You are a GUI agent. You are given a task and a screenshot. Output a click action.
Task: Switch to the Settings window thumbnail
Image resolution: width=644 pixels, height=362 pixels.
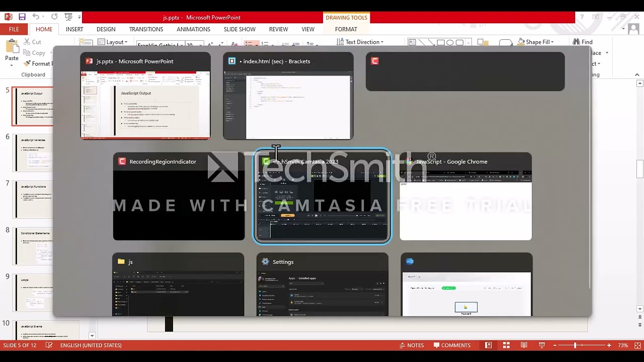coord(323,285)
